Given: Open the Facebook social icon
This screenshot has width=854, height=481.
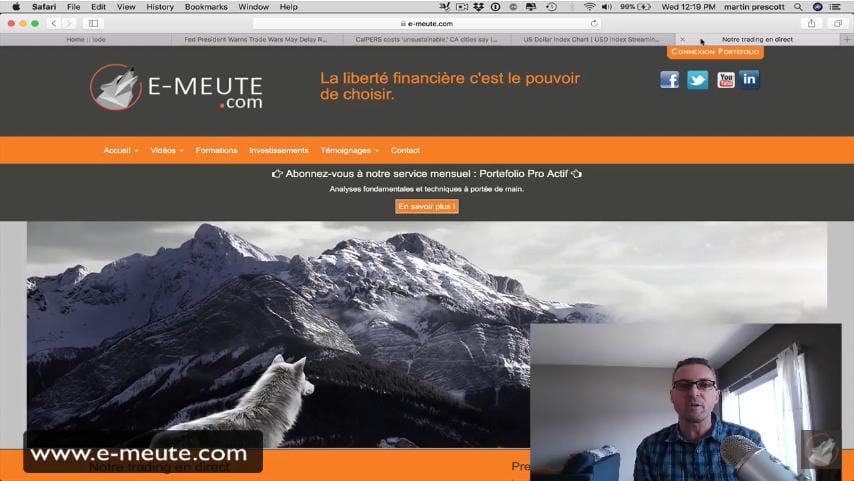Looking at the screenshot, I should pos(669,80).
